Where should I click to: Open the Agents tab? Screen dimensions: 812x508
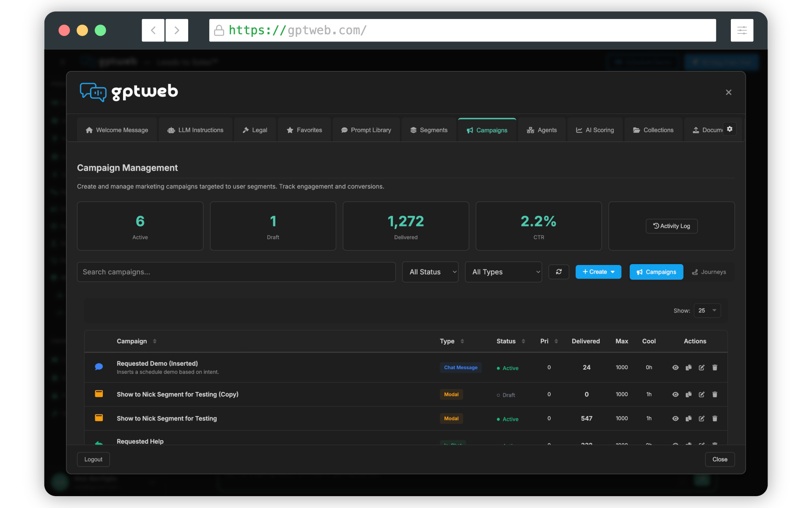(542, 130)
